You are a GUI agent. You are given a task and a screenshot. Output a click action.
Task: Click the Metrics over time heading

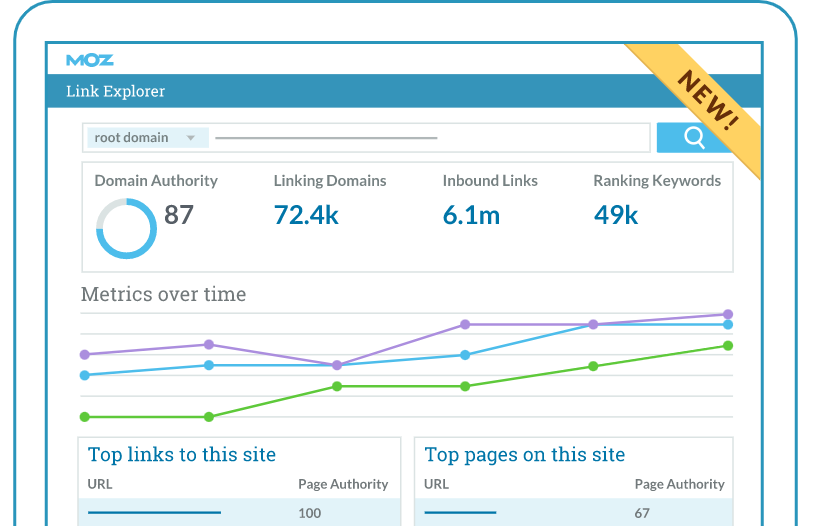point(164,294)
